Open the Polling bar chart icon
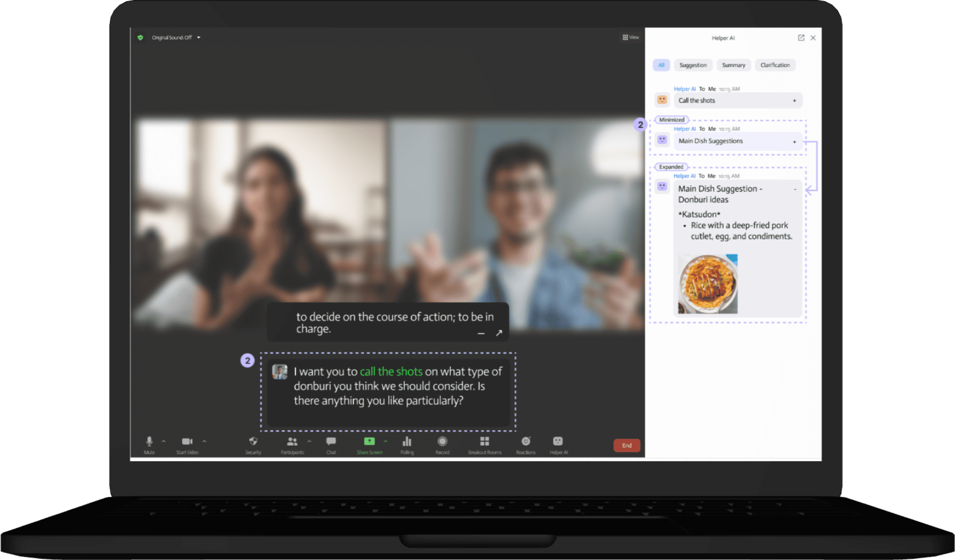 [407, 441]
